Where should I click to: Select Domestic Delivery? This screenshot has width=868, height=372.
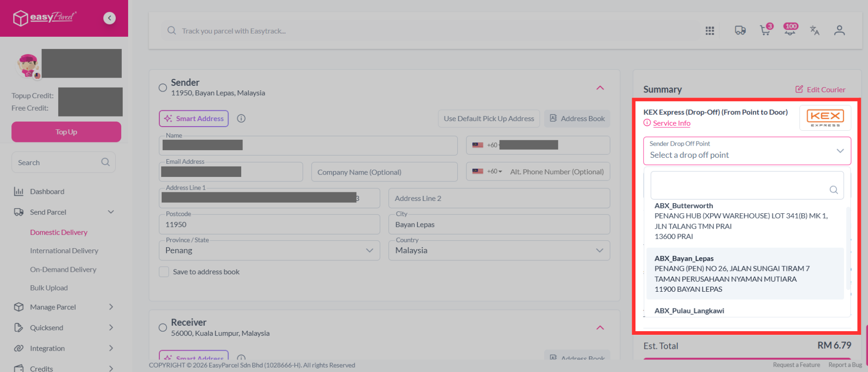point(59,232)
